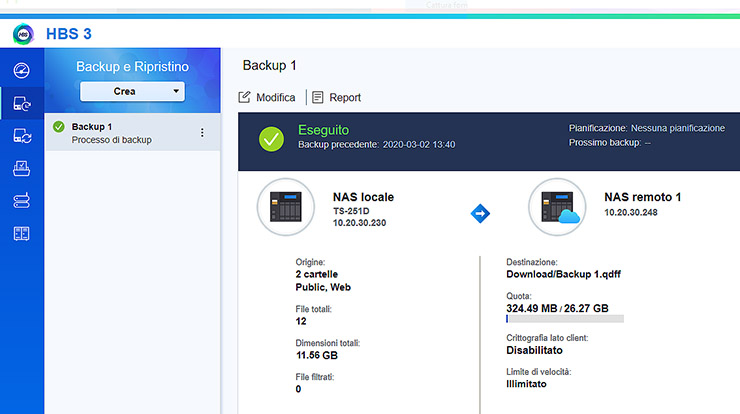Open the Storage Spaces sidebar icon
Screen dimensions: 740x414
[x=22, y=233]
